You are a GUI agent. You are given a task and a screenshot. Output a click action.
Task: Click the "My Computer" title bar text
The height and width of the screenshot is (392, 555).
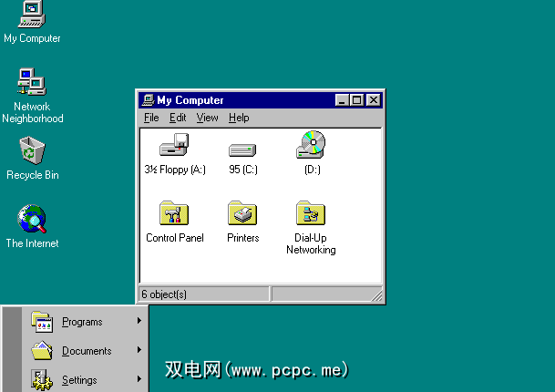click(x=190, y=100)
